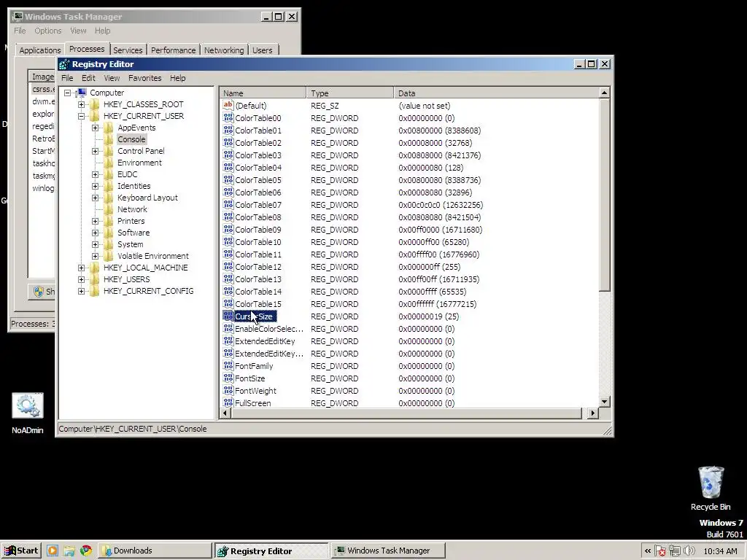The width and height of the screenshot is (747, 560).
Task: Open Task Manager Options menu
Action: [47, 31]
